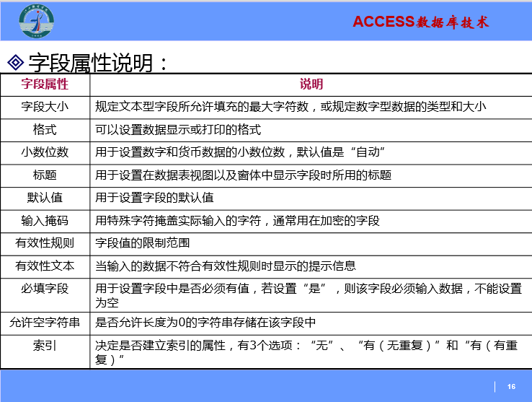Click description about 数据表视图以及窗体

tap(243, 175)
